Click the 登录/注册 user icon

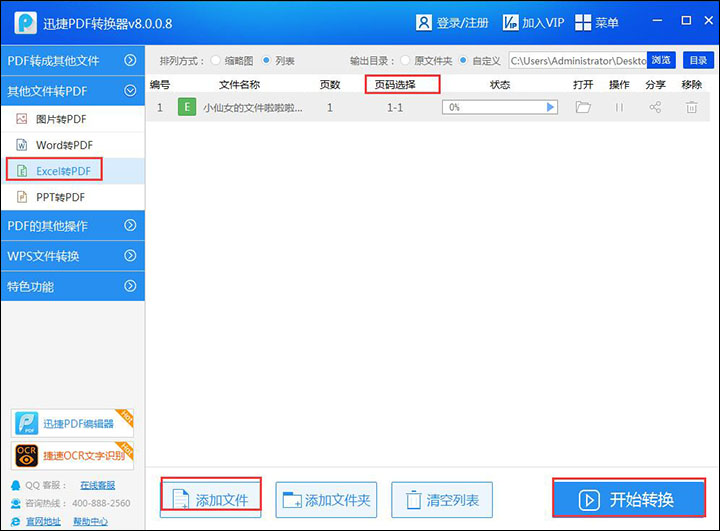pos(424,22)
